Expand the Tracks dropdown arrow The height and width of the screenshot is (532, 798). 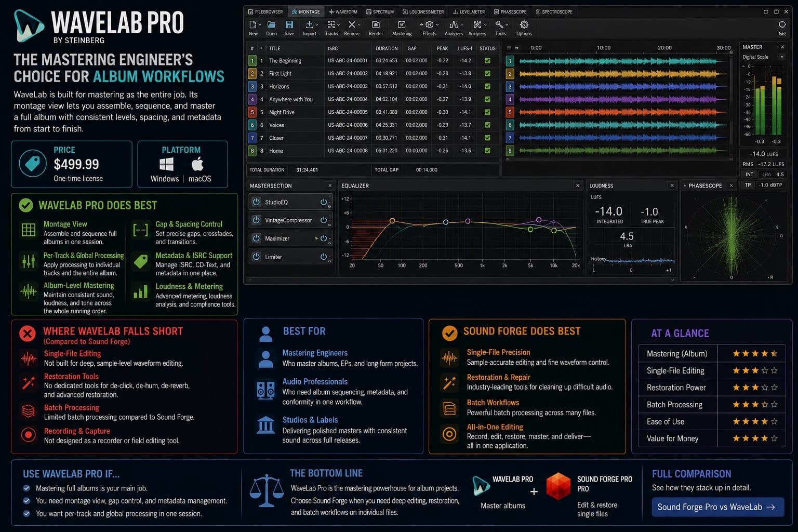coord(339,25)
